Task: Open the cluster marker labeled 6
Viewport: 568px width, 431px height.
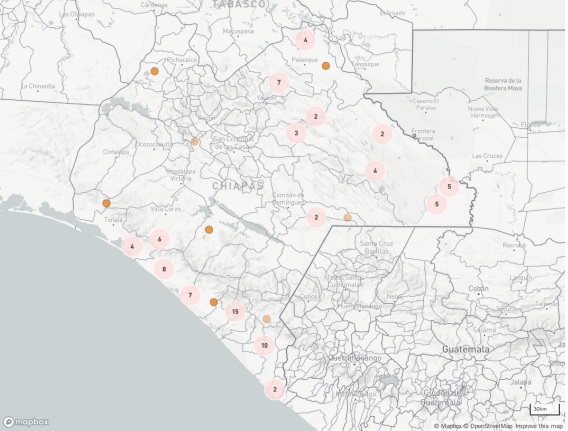Action: point(159,239)
